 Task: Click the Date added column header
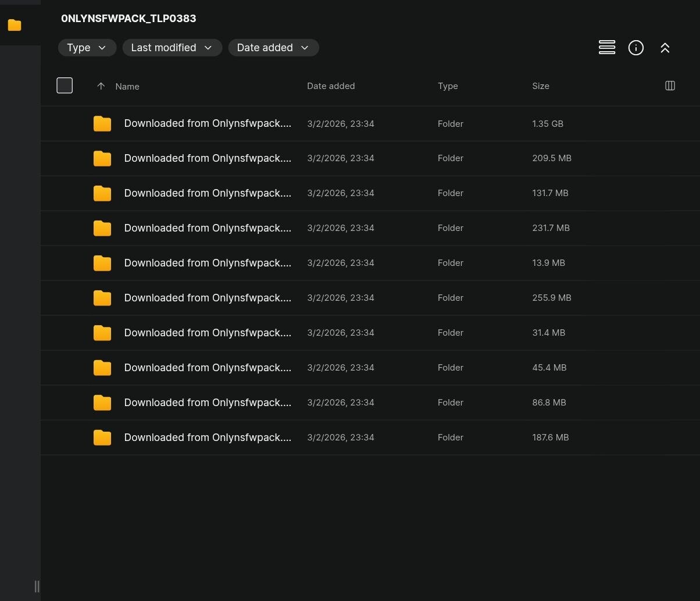click(330, 86)
